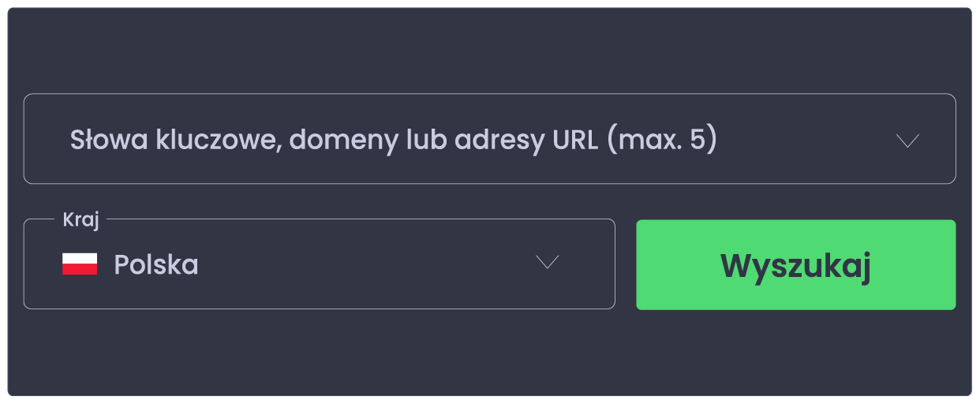980x404 pixels.
Task: Click the green Wyszukaj button
Action: click(796, 264)
